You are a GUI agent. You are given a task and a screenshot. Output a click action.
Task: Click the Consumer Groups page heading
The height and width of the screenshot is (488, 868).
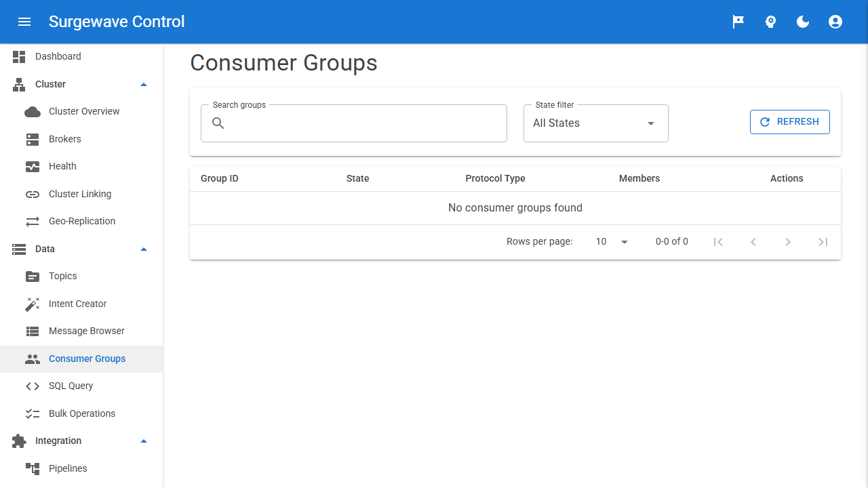point(283,63)
